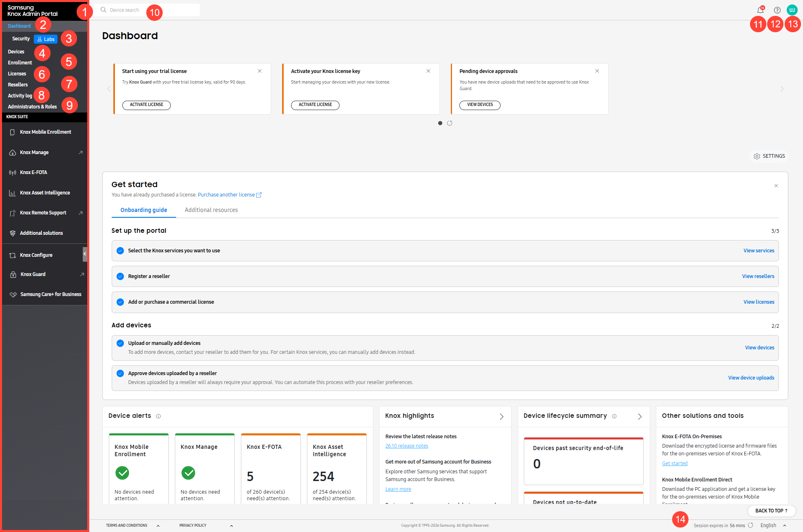Open the English language dropdown
The width and height of the screenshot is (803, 532).
click(x=773, y=525)
